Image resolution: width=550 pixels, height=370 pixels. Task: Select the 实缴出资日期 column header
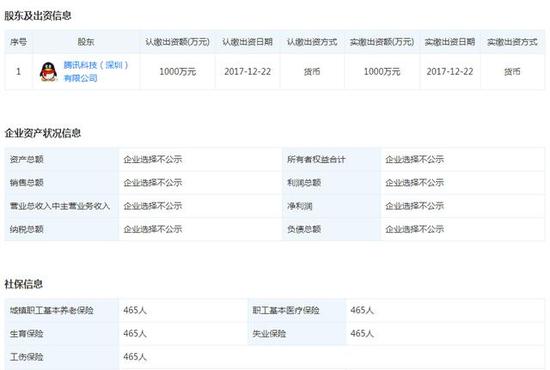450,42
